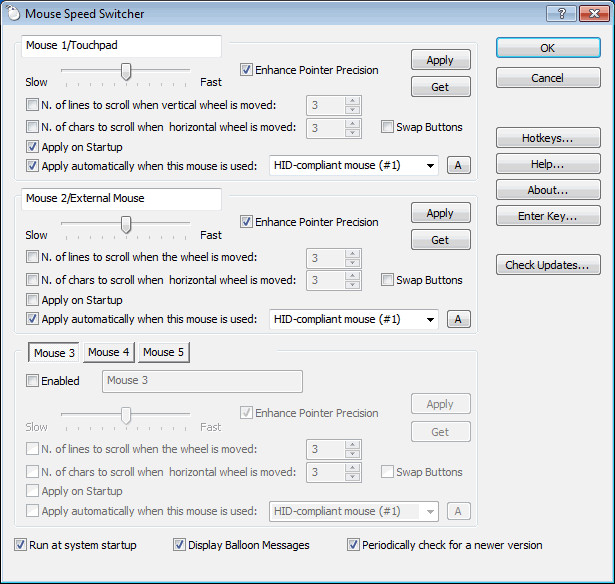The width and height of the screenshot is (615, 584).
Task: Switch to the Mouse 3 tab
Action: [54, 353]
